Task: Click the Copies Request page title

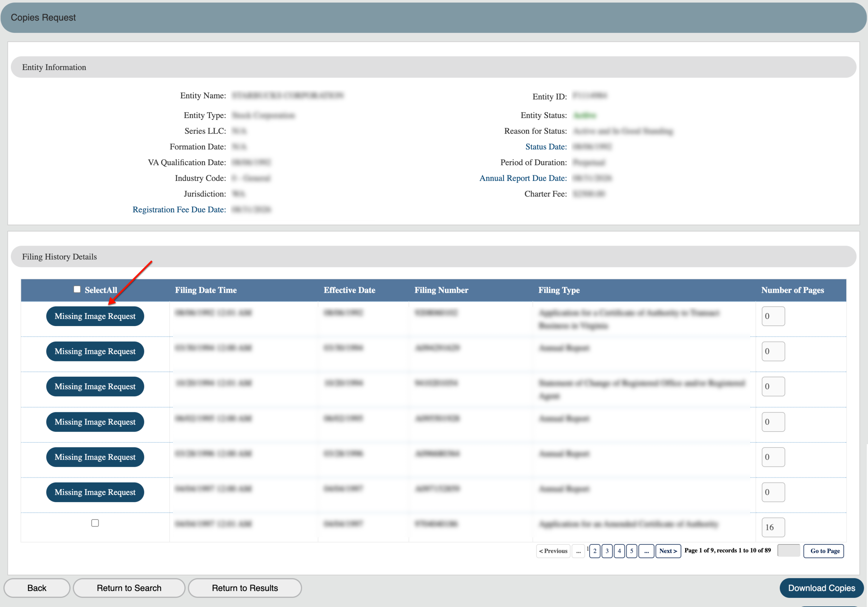Action: pyautogui.click(x=43, y=17)
